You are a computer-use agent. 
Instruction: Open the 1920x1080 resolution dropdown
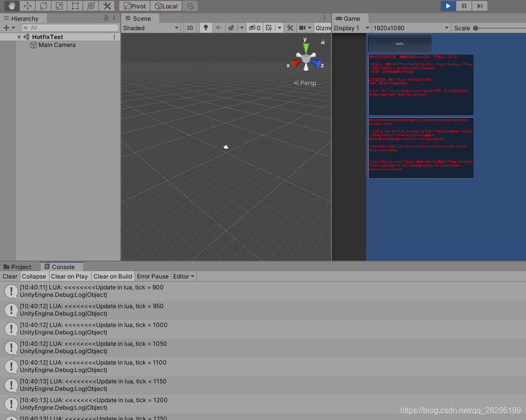click(411, 28)
